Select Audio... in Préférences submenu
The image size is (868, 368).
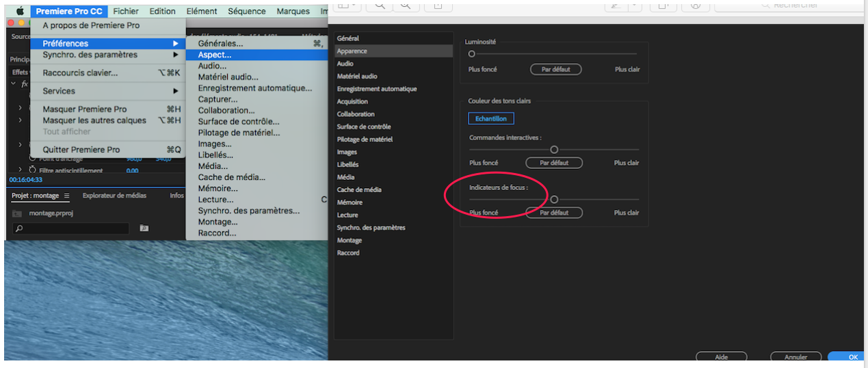pyautogui.click(x=257, y=66)
